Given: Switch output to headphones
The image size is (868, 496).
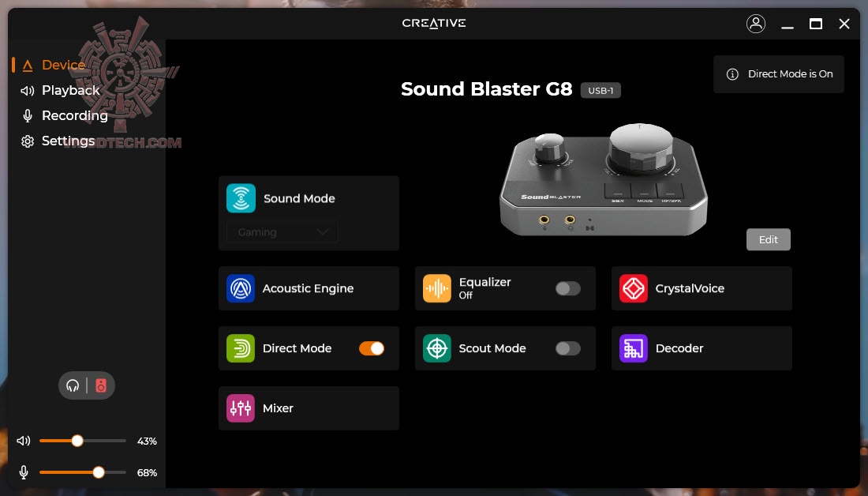Looking at the screenshot, I should [73, 385].
